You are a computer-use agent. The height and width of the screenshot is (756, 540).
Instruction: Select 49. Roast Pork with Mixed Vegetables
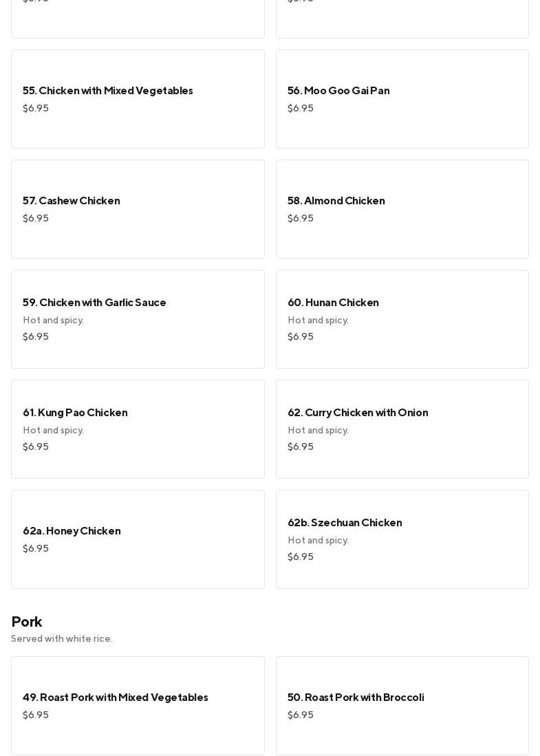pos(138,706)
